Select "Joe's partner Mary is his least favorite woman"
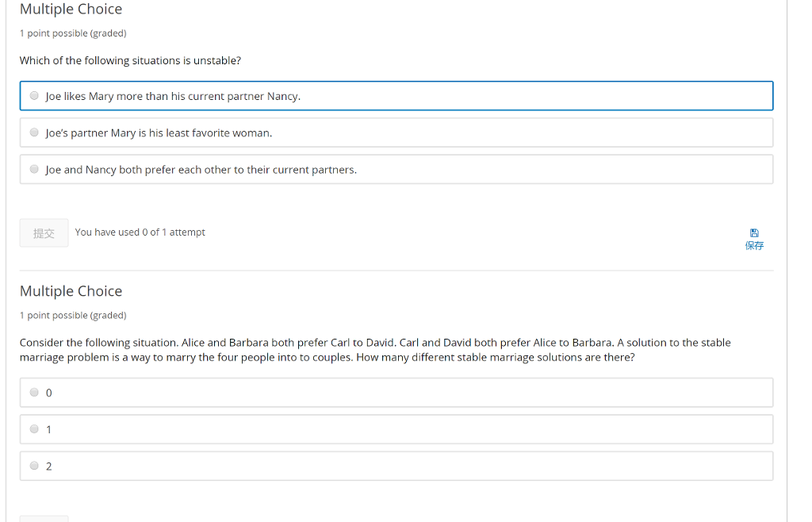 pos(34,132)
